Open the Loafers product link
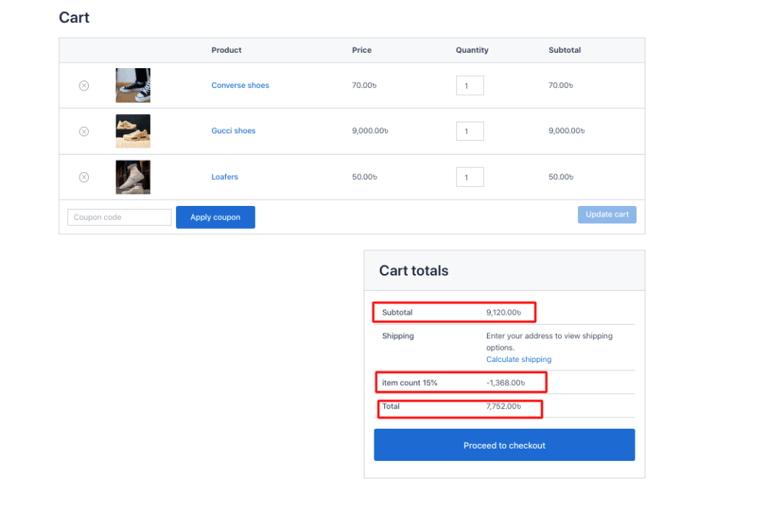 click(224, 177)
